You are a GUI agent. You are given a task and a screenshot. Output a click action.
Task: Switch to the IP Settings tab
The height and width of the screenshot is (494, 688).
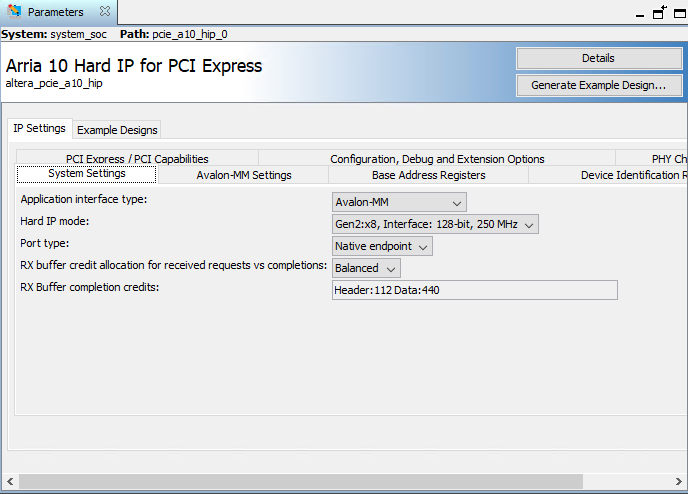[x=39, y=129]
